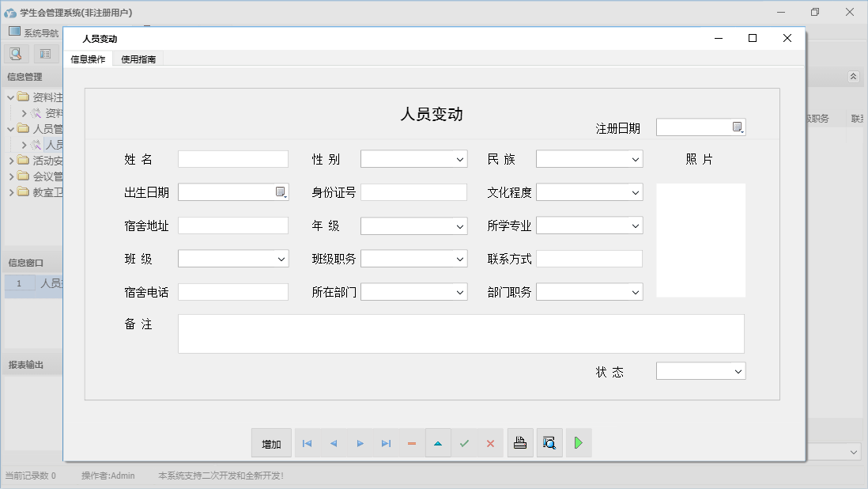Open the print dialog via printer icon
The image size is (868, 489).
[x=520, y=443]
